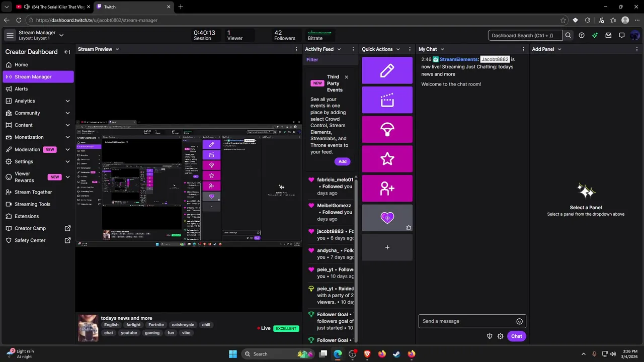
Task: Click the parachute Raid quick action
Action: 387,129
